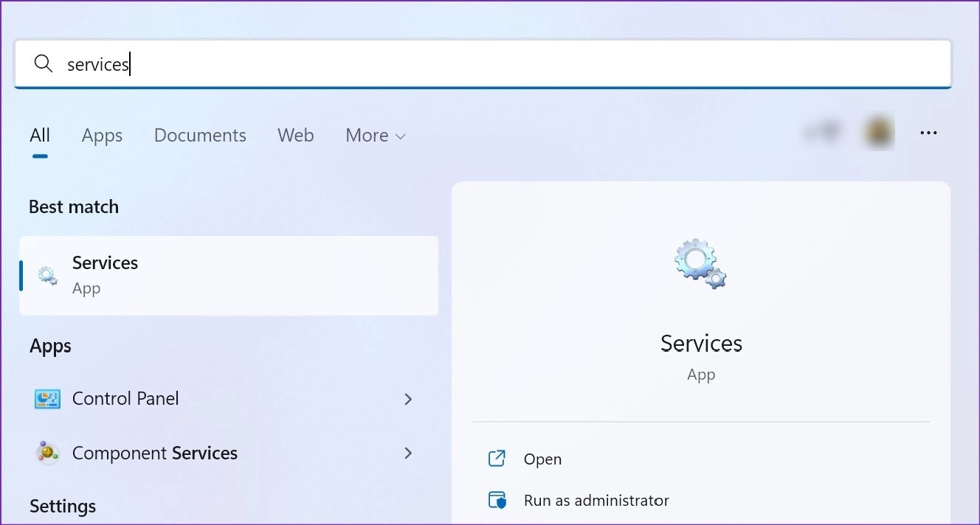Expand Control Panel options with its chevron
Screen dimensions: 980x525
point(408,398)
